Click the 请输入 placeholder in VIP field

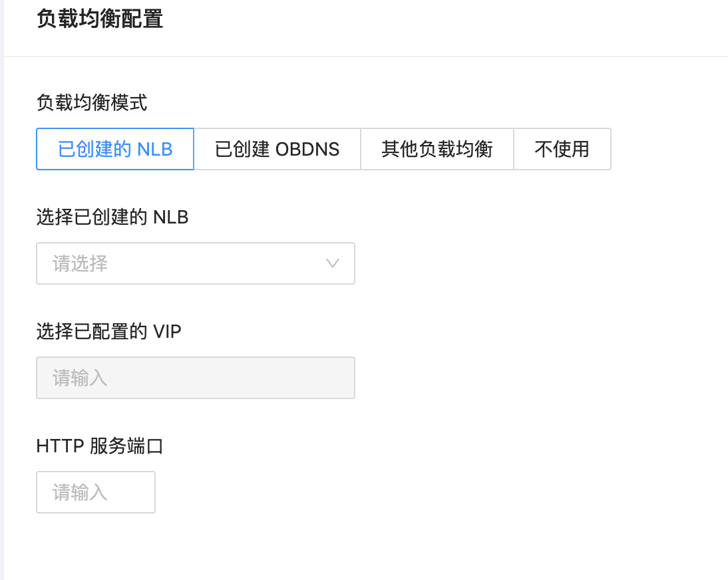click(x=80, y=378)
